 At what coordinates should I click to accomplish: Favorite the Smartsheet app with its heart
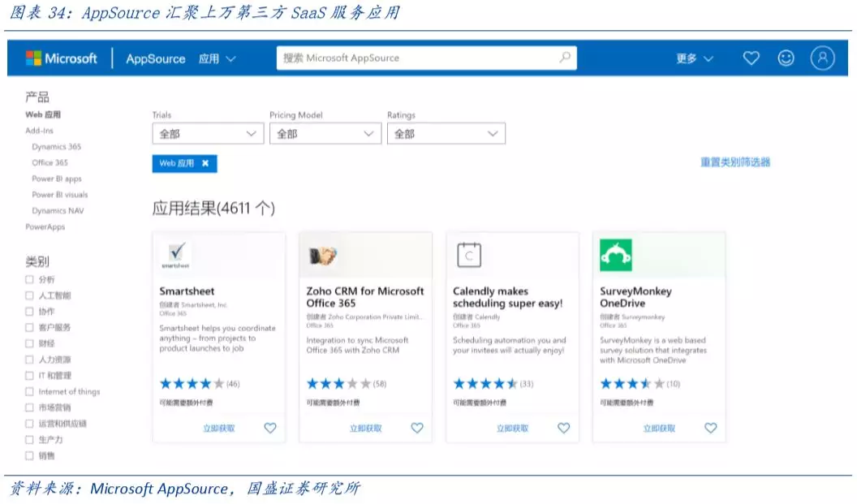270,428
